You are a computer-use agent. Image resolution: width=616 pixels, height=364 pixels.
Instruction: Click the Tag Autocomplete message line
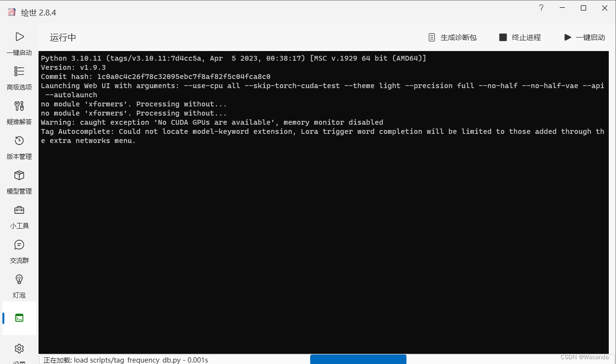(322, 136)
